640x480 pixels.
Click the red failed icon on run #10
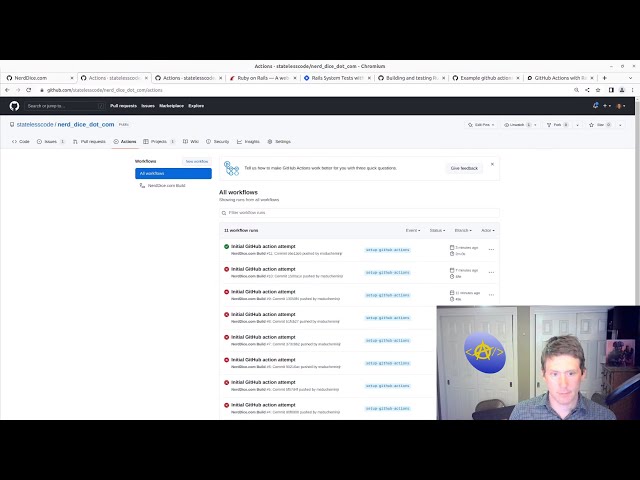coord(227,269)
